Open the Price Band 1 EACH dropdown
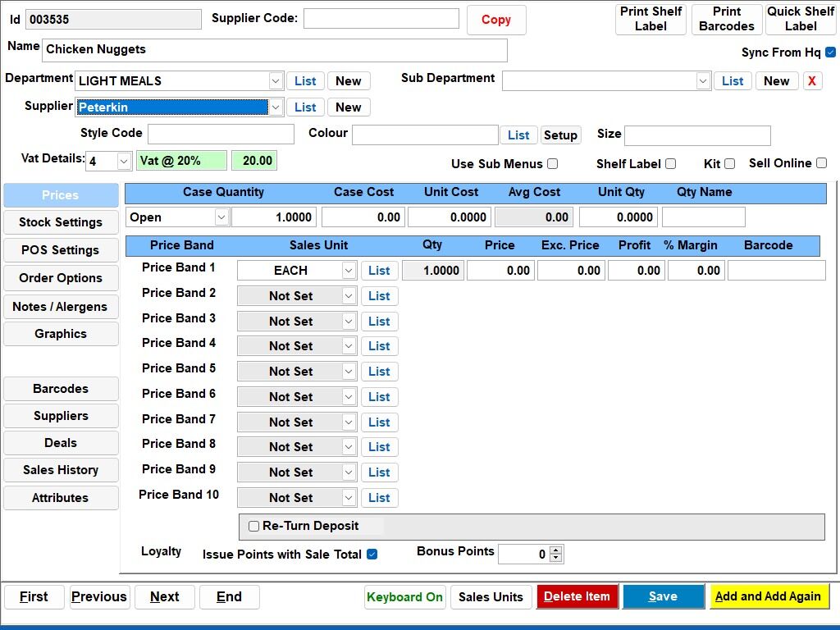Viewport: 840px width, 630px height. coord(348,271)
